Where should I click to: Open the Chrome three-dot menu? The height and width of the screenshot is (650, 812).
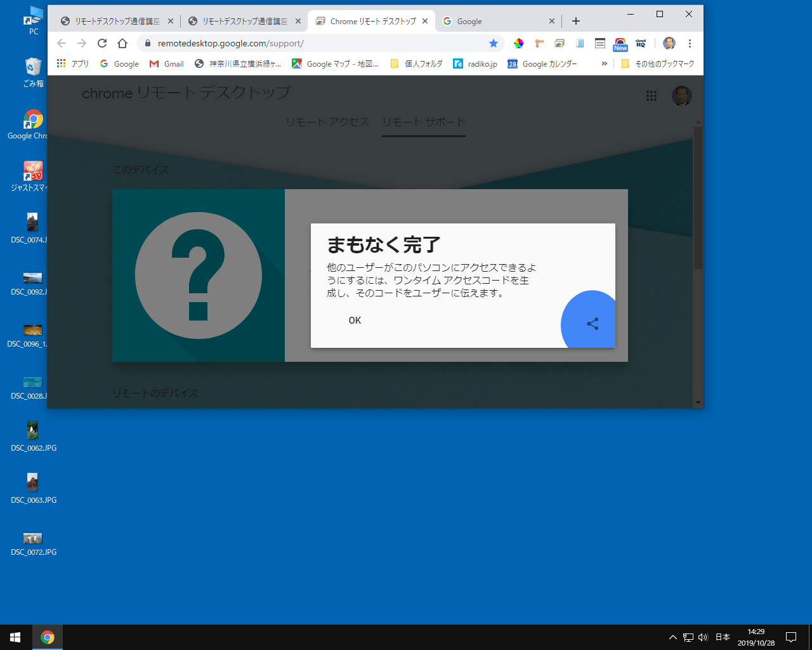tap(690, 43)
